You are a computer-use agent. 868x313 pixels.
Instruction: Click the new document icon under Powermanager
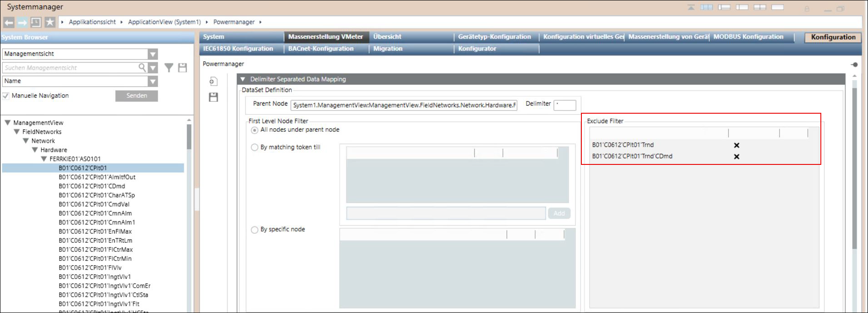click(213, 82)
